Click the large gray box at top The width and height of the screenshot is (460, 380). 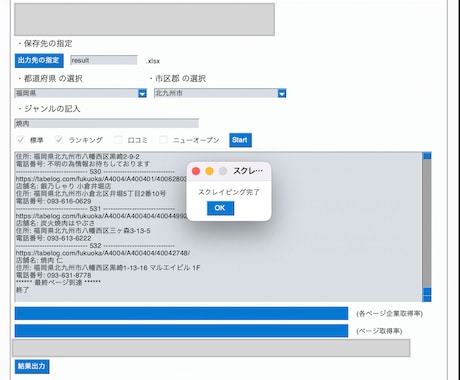pyautogui.click(x=144, y=19)
